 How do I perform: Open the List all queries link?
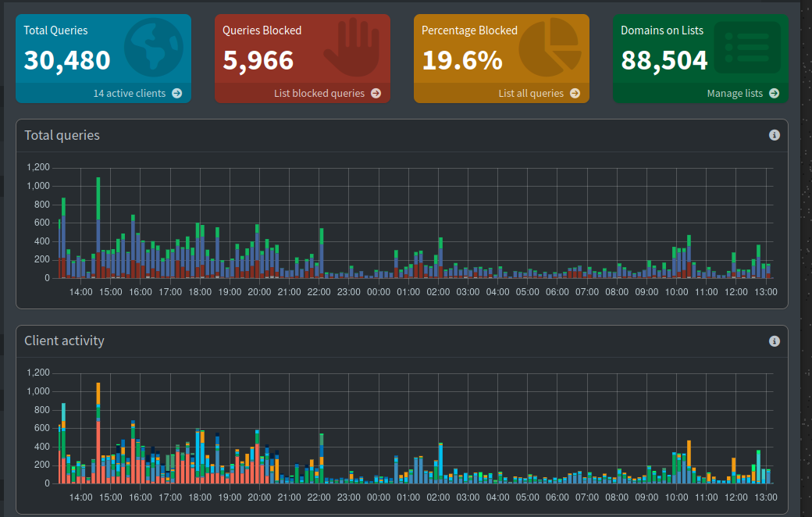coord(531,93)
